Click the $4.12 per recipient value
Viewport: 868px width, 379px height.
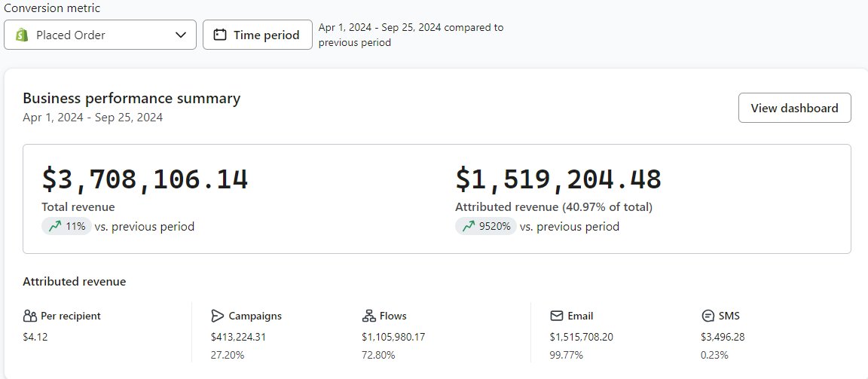[x=35, y=337]
